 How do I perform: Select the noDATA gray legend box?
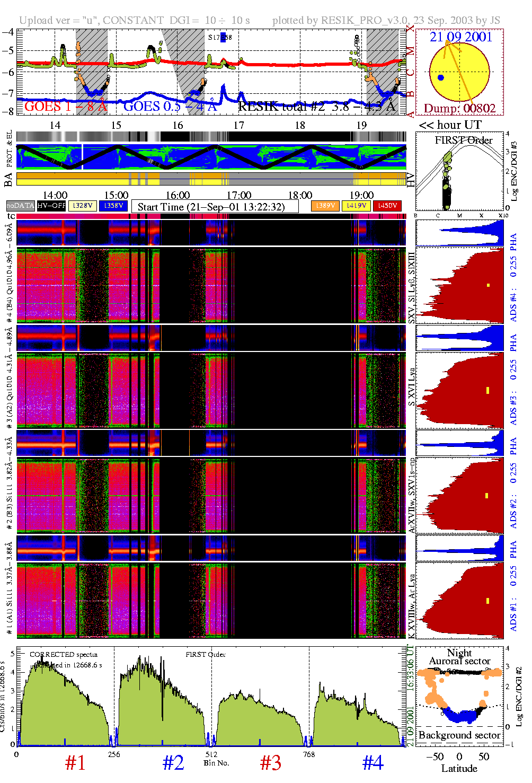pos(21,206)
